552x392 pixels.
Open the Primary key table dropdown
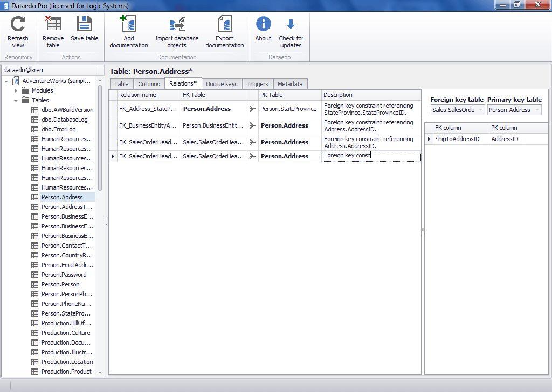(x=537, y=110)
